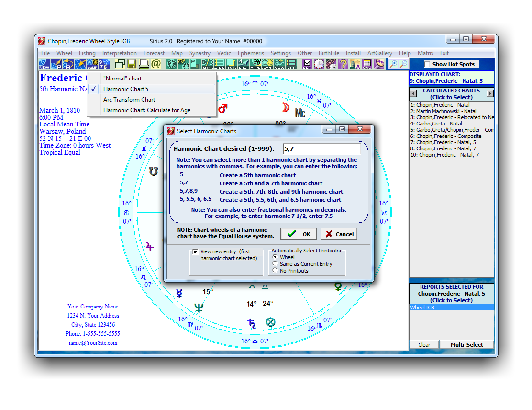Click the LIST listings icon

pyautogui.click(x=220, y=64)
